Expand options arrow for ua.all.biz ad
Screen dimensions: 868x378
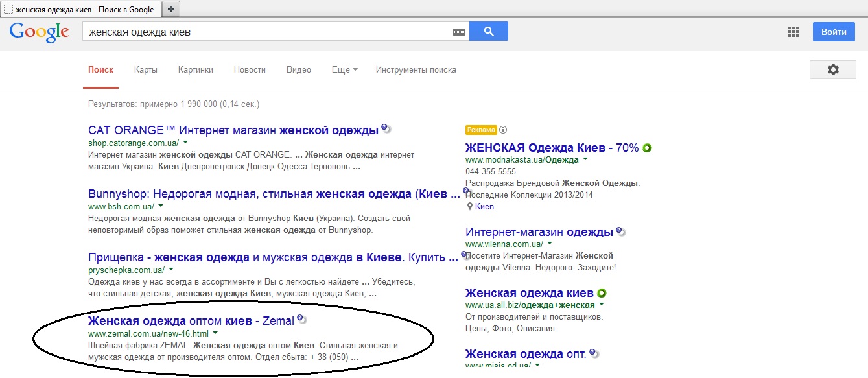[602, 305]
